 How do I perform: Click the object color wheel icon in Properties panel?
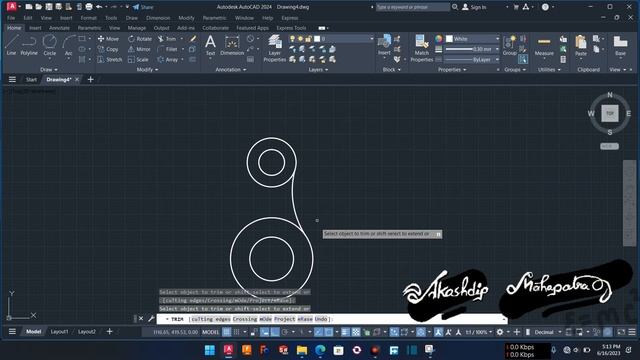pyautogui.click(x=438, y=39)
